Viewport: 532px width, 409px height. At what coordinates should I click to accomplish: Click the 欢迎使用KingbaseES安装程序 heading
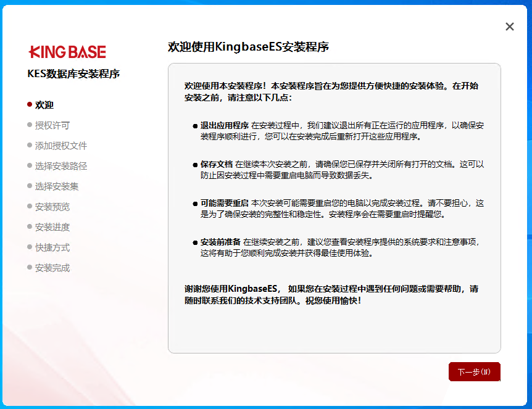click(x=248, y=47)
